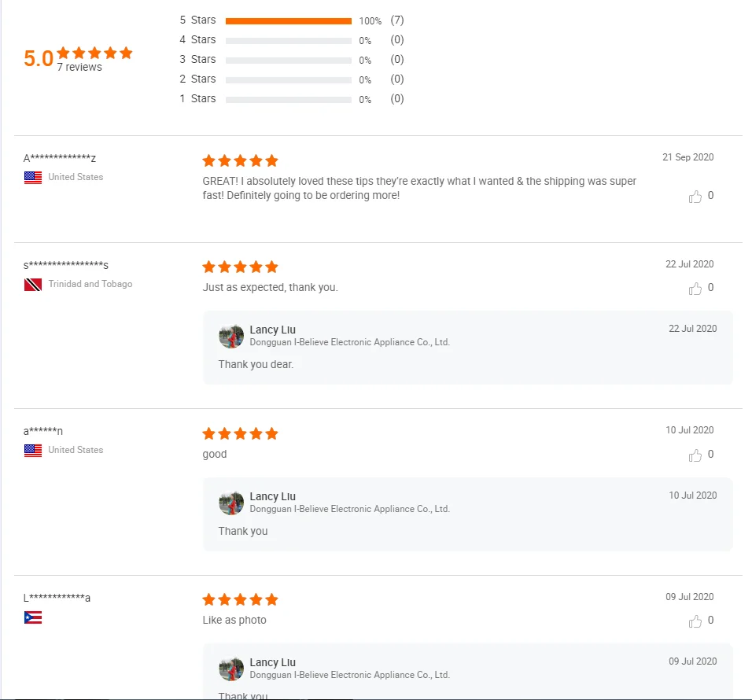Image resolution: width=752 pixels, height=700 pixels.
Task: Select the 4 Stars rating row
Action: (288, 41)
